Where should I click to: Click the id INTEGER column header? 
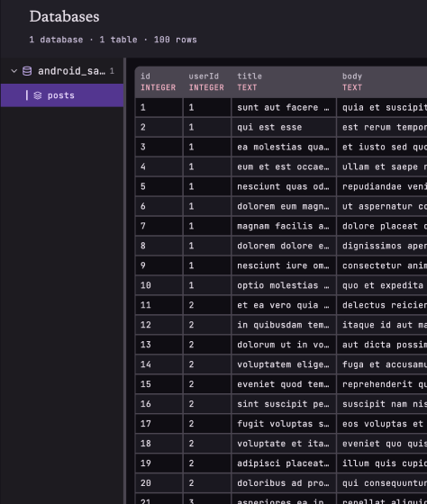pyautogui.click(x=159, y=82)
